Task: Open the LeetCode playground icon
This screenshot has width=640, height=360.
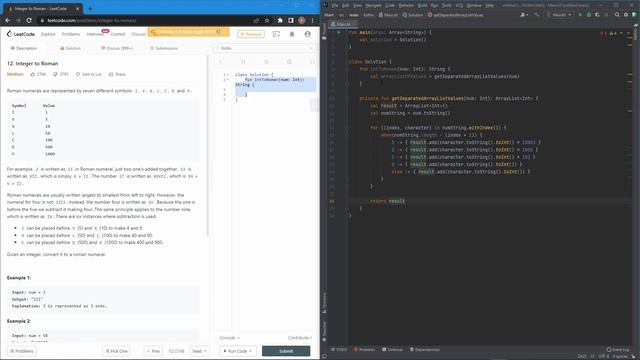Action: click(x=276, y=34)
